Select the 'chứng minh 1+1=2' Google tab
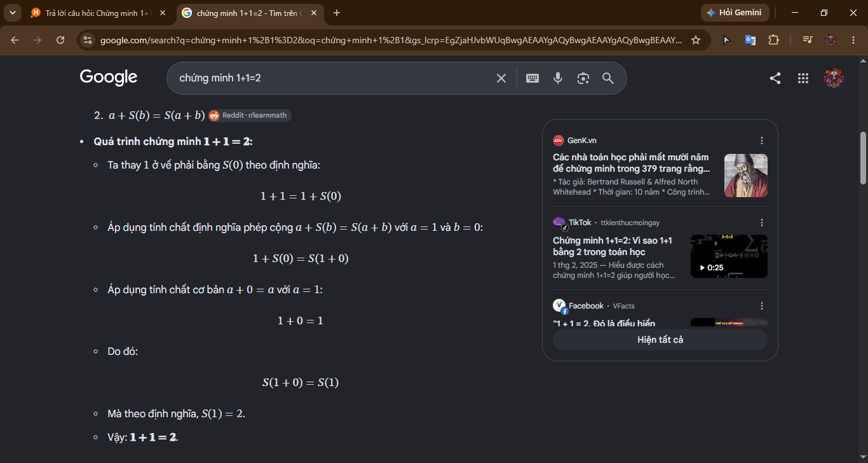Image resolution: width=868 pixels, height=463 pixels. (x=250, y=13)
